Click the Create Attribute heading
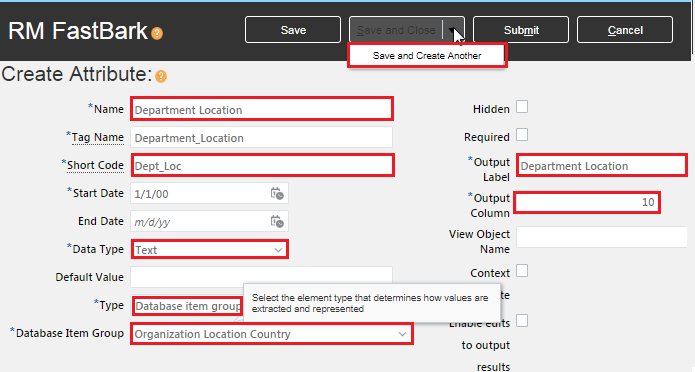695x372 pixels. click(77, 74)
